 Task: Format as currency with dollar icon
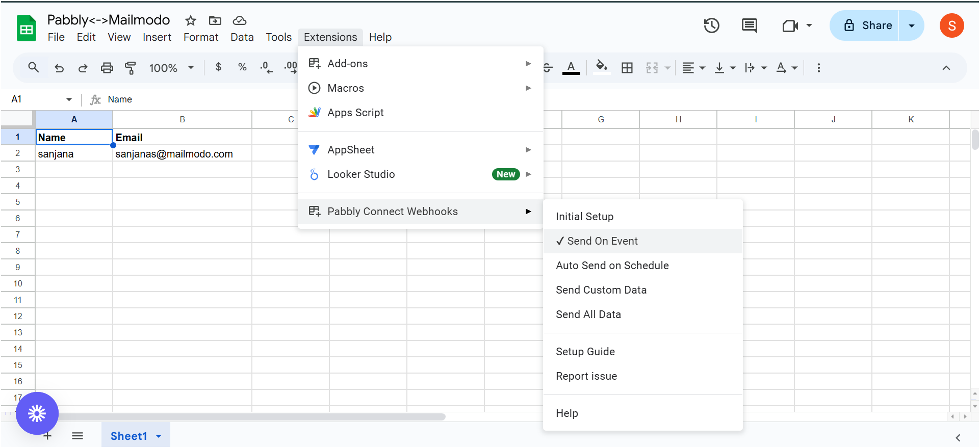point(218,67)
